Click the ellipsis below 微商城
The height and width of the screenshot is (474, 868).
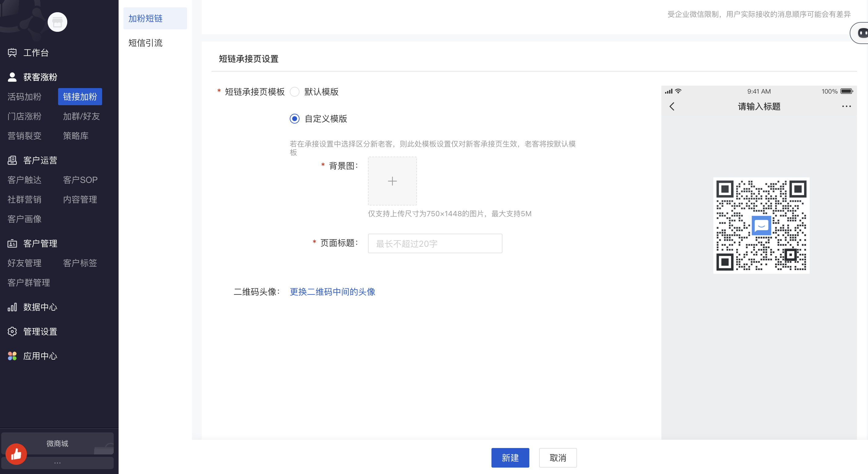57,463
